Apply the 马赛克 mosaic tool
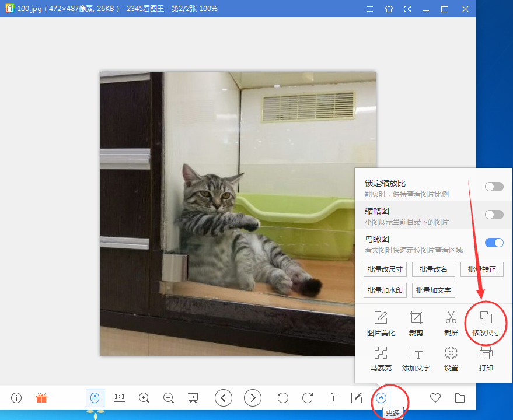 [x=381, y=358]
